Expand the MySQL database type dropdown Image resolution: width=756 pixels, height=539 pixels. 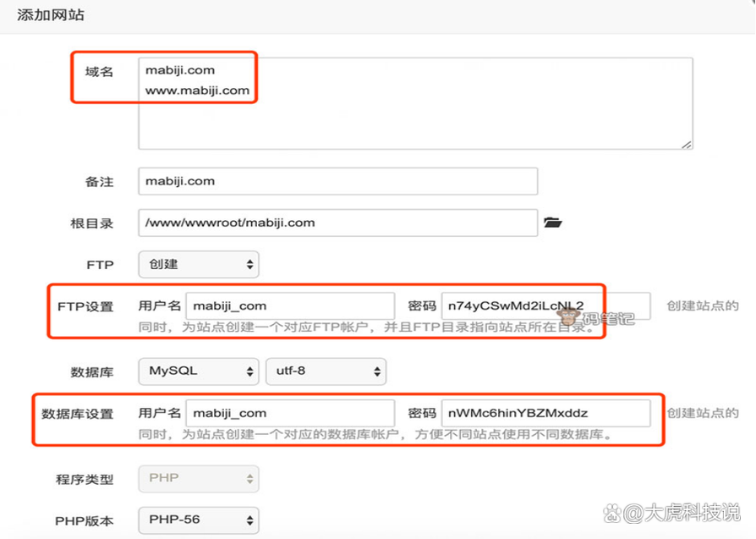click(x=199, y=371)
